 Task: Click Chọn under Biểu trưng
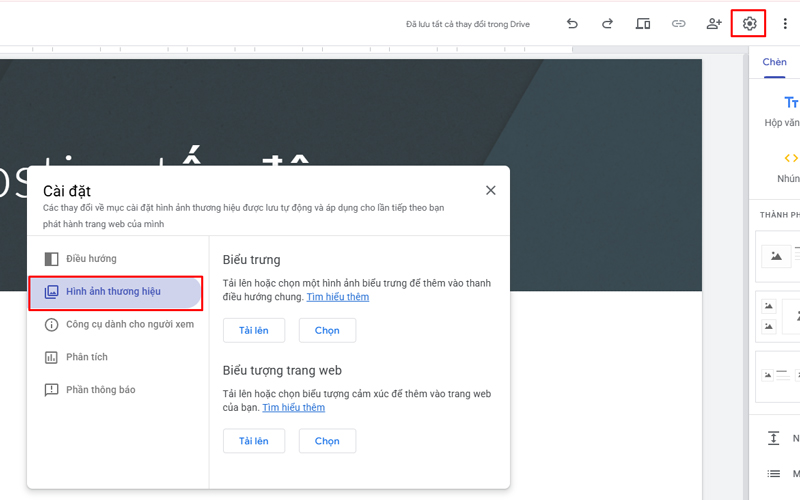pos(327,331)
